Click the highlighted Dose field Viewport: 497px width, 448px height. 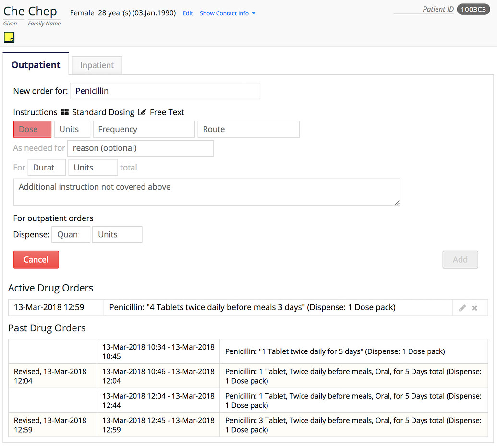[32, 129]
